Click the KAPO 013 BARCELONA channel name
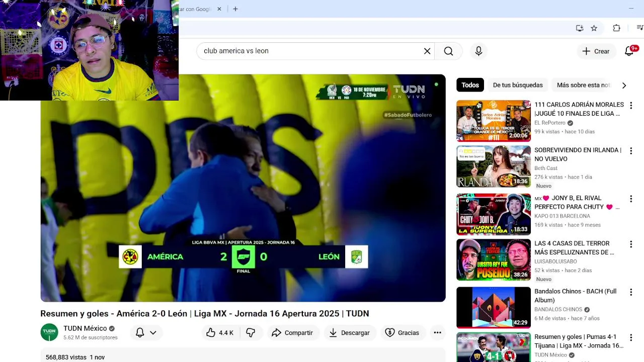Screen dimensions: 644x362 [x=562, y=216]
